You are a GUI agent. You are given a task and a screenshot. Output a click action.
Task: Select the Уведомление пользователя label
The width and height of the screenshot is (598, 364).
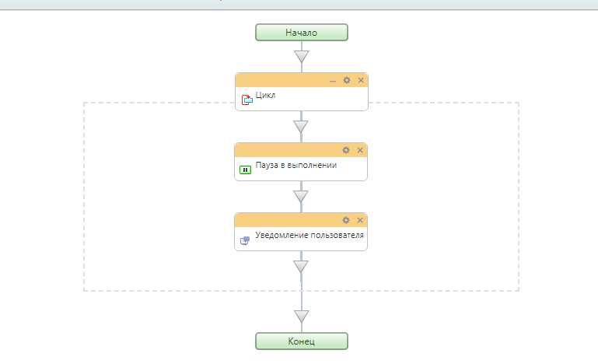(309, 235)
